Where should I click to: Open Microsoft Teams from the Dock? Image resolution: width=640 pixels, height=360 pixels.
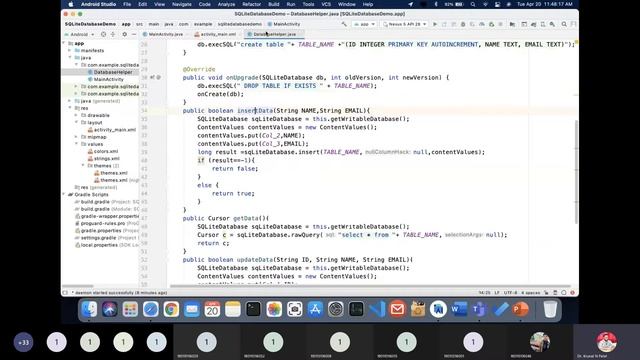coord(479,309)
